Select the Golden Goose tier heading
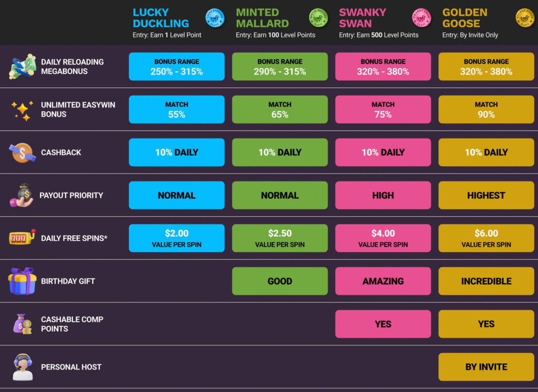 (x=464, y=18)
